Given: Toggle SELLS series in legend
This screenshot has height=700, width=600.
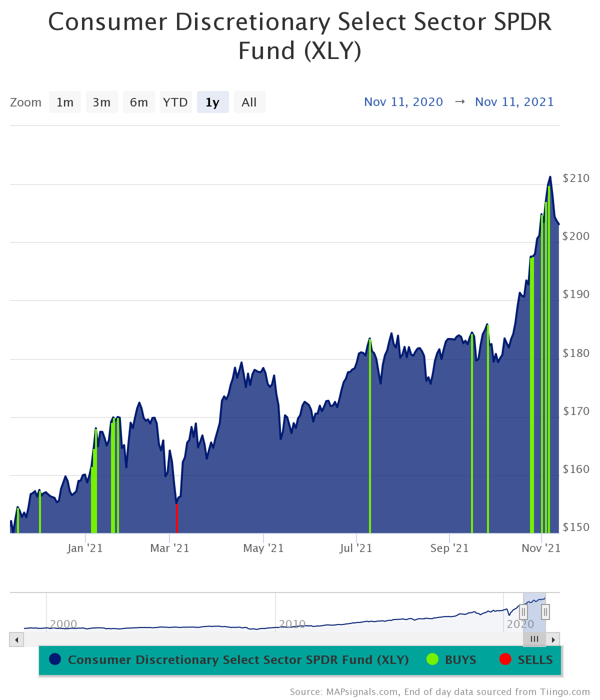Looking at the screenshot, I should tap(526, 659).
